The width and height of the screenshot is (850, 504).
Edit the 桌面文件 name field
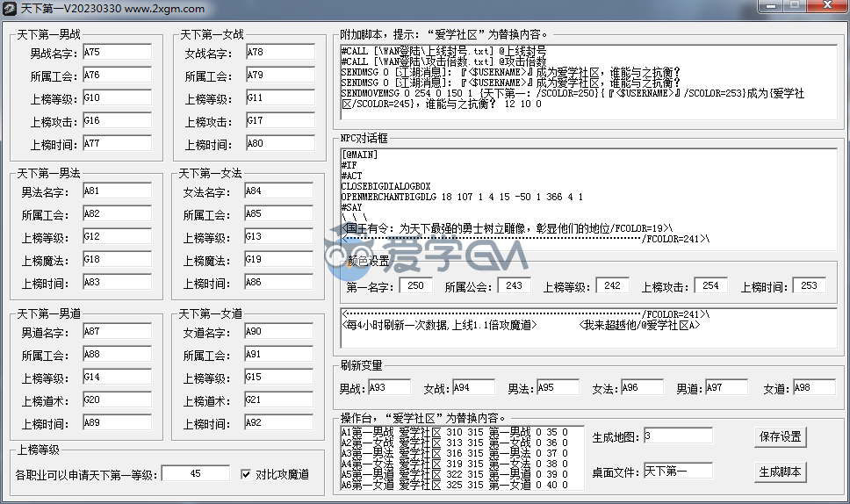click(x=677, y=472)
